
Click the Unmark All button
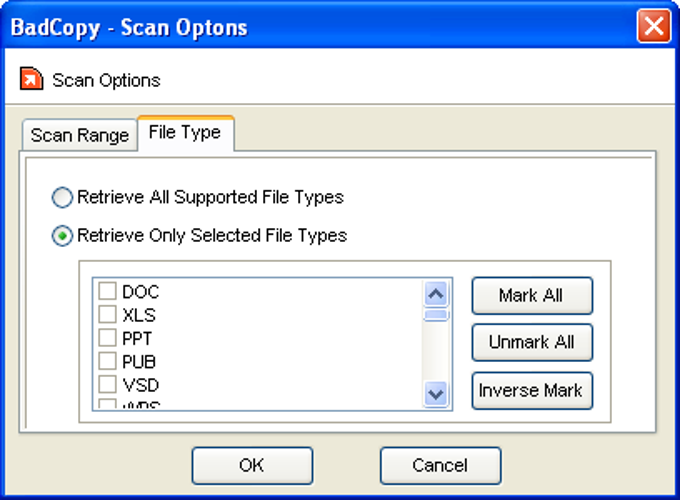tap(532, 343)
